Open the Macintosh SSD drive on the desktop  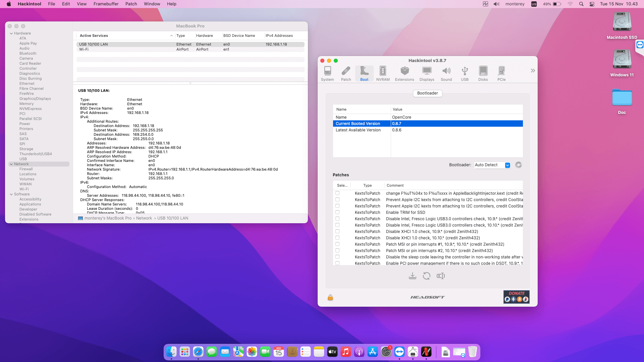(x=622, y=26)
